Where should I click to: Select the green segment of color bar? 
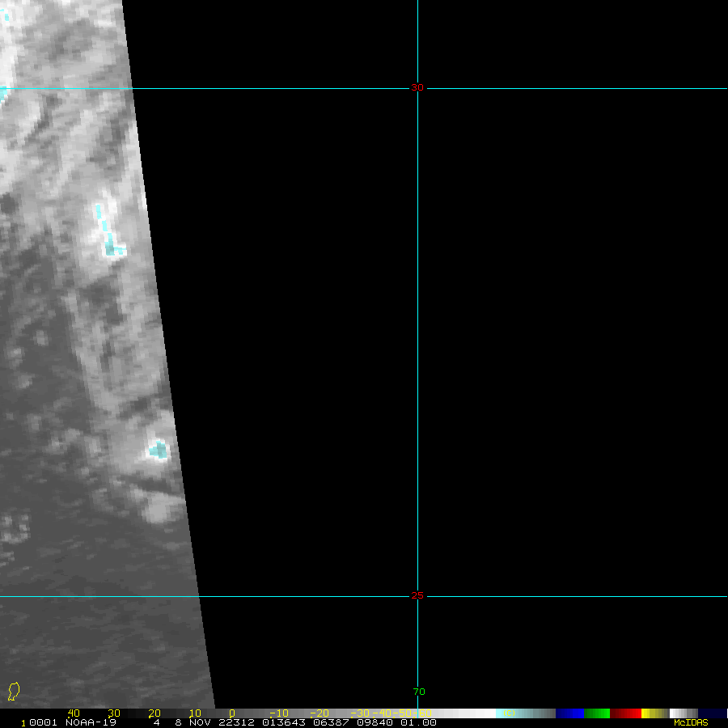597,713
